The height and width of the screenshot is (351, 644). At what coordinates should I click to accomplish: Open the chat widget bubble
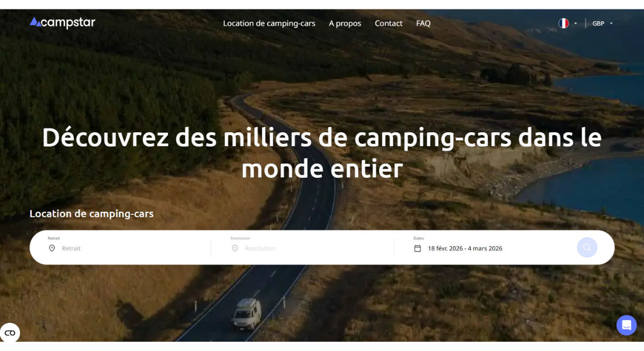point(626,325)
